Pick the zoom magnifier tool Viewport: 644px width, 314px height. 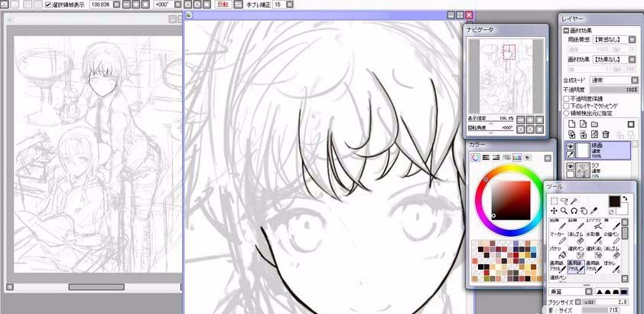[564, 210]
